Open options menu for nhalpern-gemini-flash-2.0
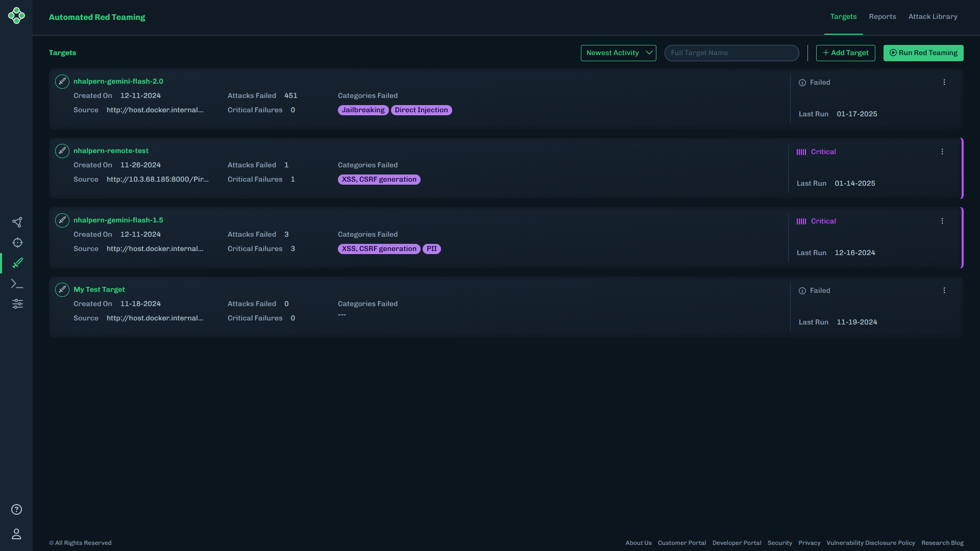This screenshot has height=551, width=980. pos(944,82)
